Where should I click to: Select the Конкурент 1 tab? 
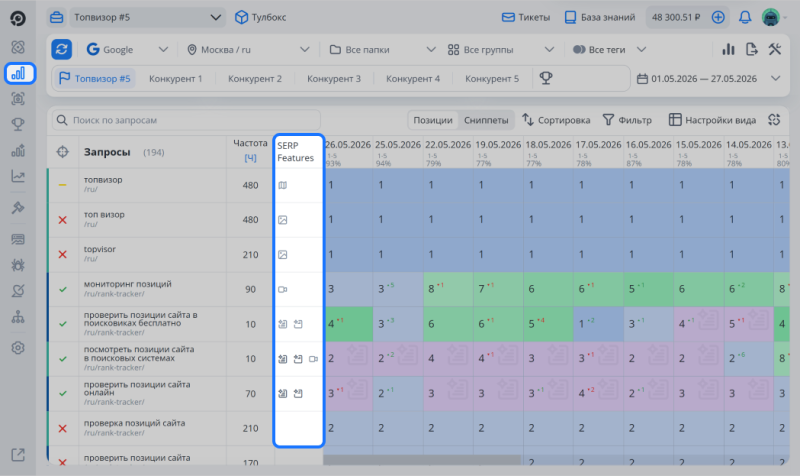(x=176, y=79)
